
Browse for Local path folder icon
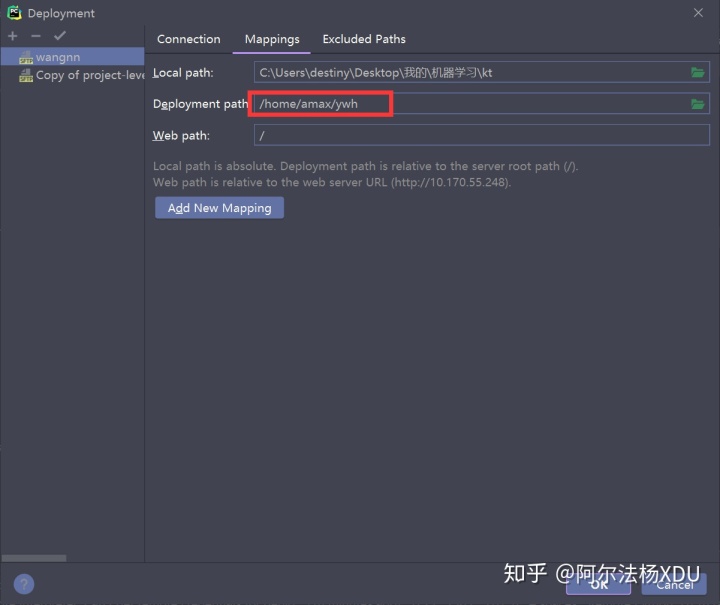(x=698, y=73)
